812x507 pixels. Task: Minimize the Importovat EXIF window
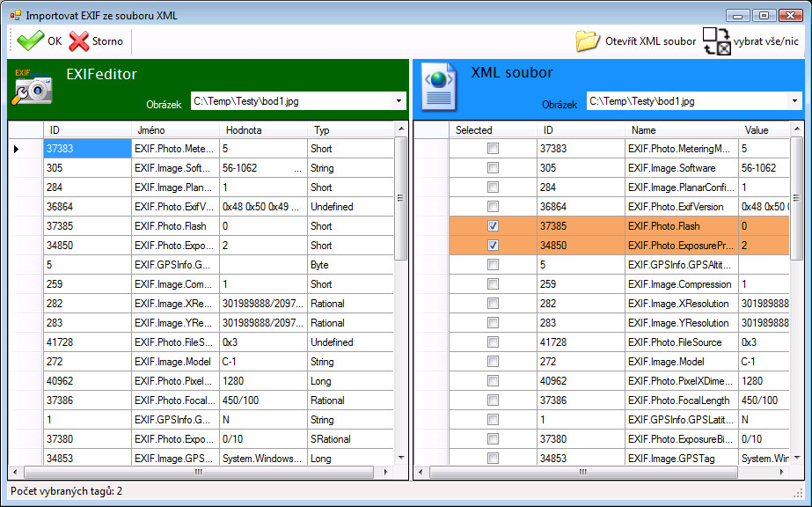tap(737, 16)
